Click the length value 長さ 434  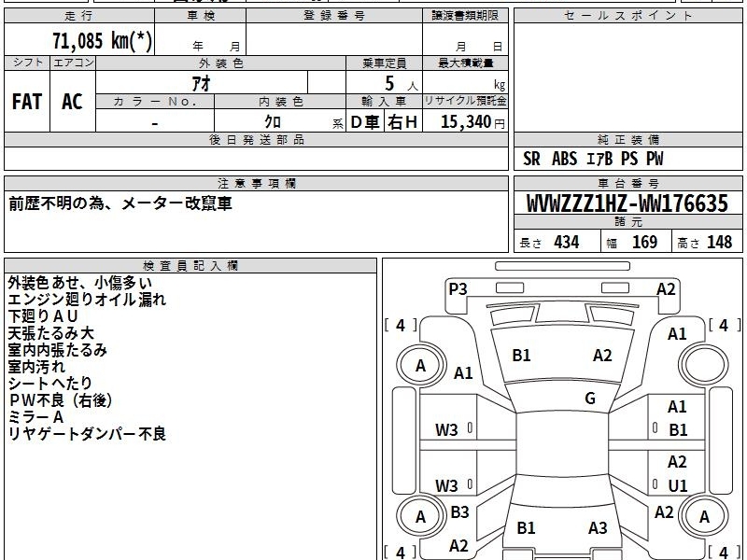(x=549, y=243)
